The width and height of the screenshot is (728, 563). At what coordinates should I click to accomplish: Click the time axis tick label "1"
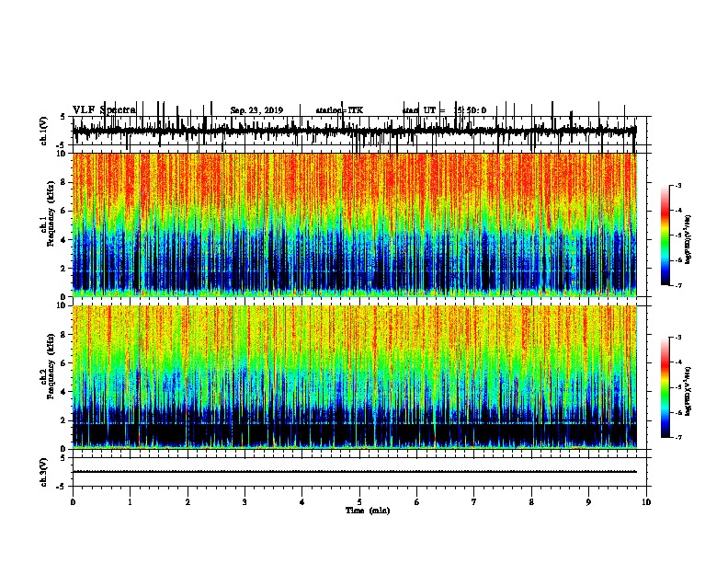130,502
